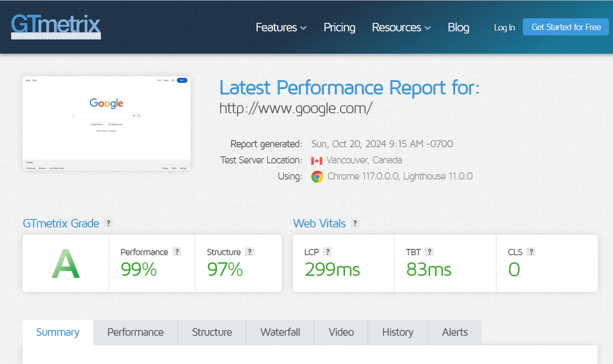Image resolution: width=613 pixels, height=364 pixels.
Task: Expand the Features dropdown menu
Action: tap(281, 27)
